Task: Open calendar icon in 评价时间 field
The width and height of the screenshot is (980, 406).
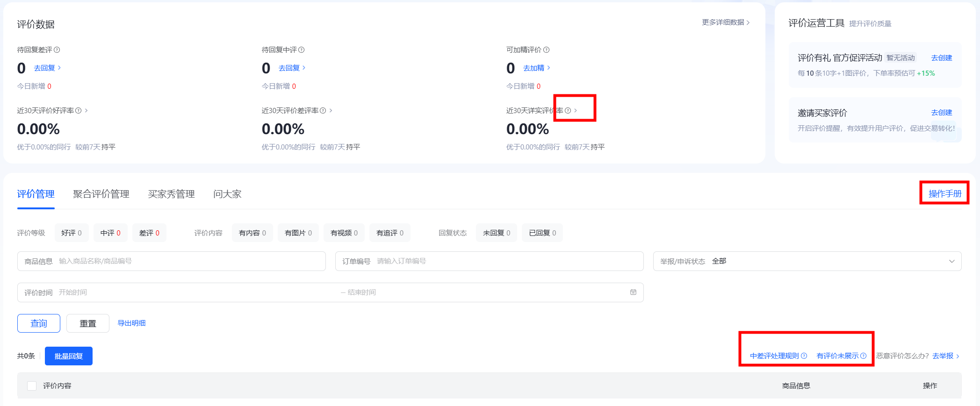Action: coord(633,292)
